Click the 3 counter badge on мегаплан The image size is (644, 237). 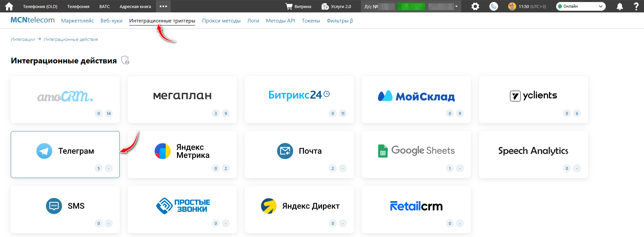[x=216, y=113]
